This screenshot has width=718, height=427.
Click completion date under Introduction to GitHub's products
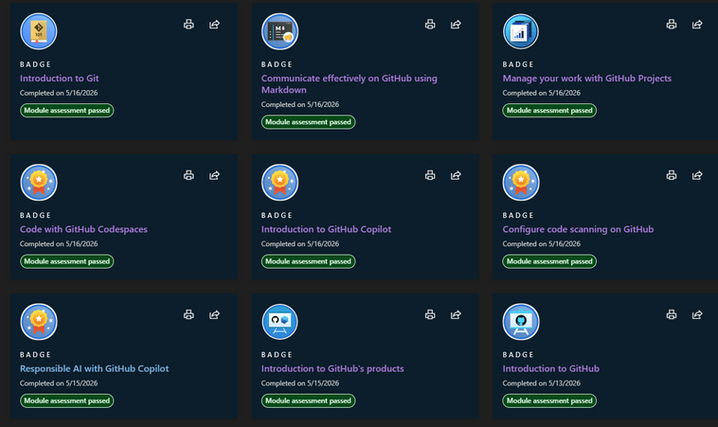[300, 383]
